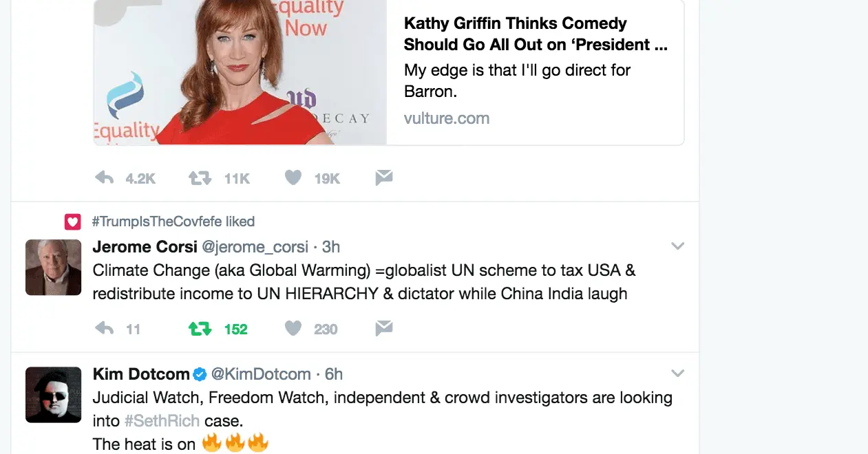Click Jerome Corsi's profile picture
Screen dimensions: 868x454
pyautogui.click(x=53, y=268)
